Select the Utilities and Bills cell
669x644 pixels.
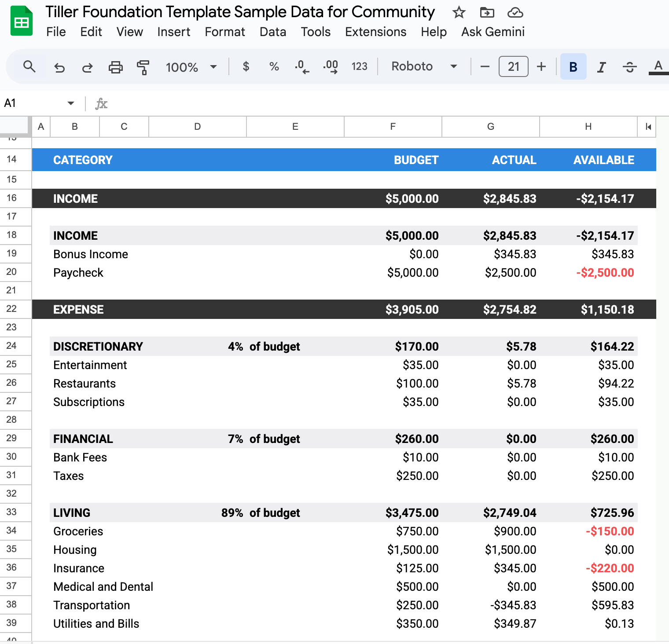(x=96, y=623)
